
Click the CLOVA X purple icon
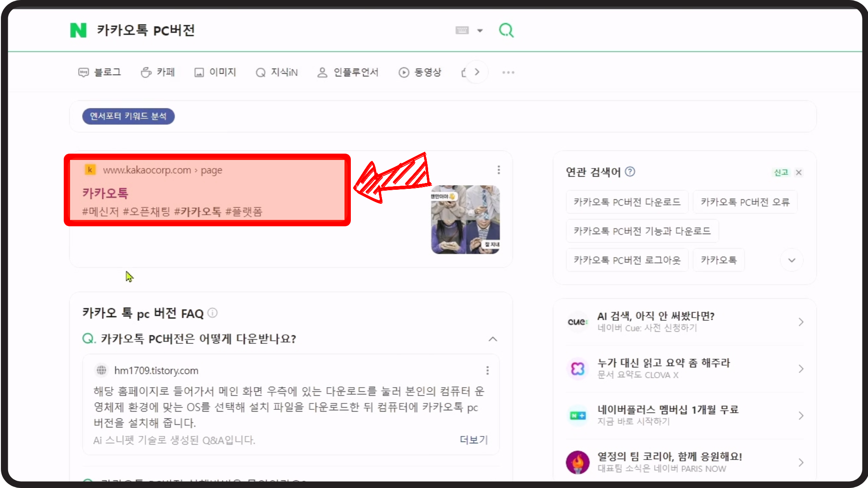(x=578, y=369)
